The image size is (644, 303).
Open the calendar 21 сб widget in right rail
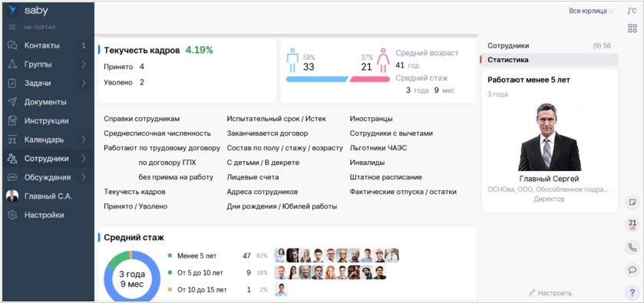(632, 225)
